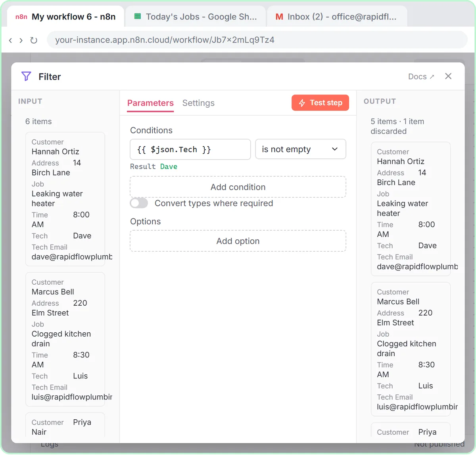Click the Google Sheets tab icon
This screenshot has height=455, width=476.
click(138, 16)
